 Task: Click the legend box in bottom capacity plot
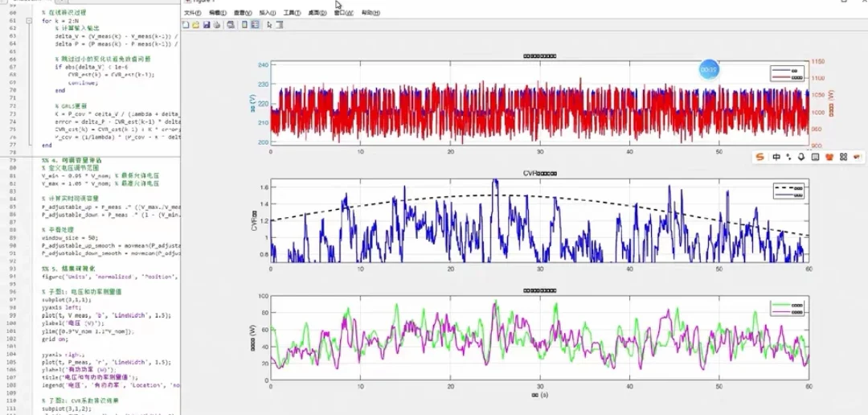[787, 309]
